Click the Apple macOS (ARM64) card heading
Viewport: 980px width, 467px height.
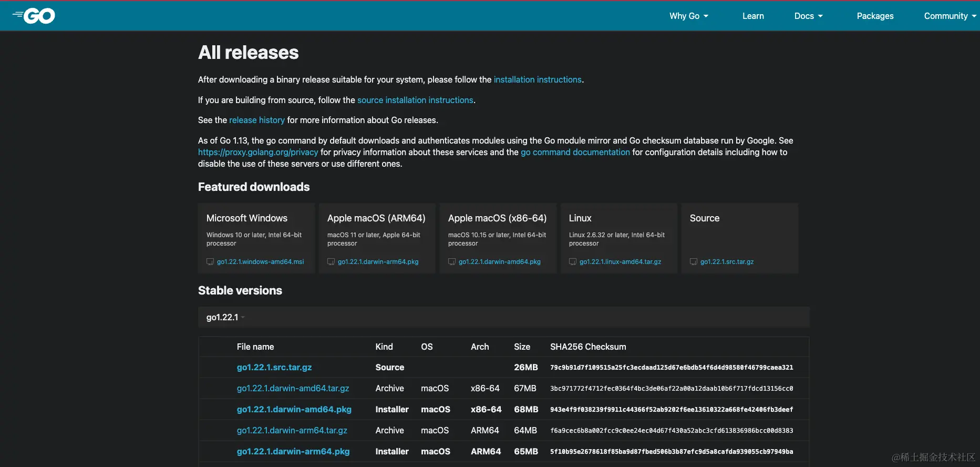point(376,218)
